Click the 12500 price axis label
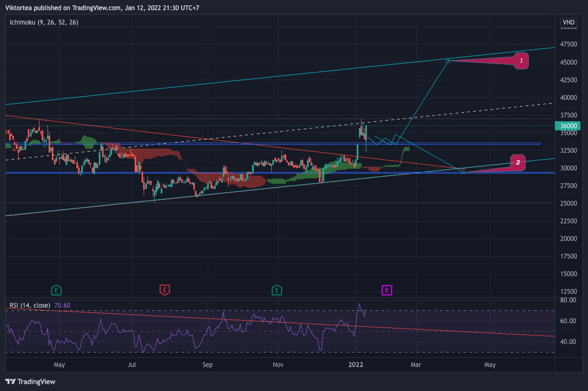The height and width of the screenshot is (391, 588). (x=568, y=292)
